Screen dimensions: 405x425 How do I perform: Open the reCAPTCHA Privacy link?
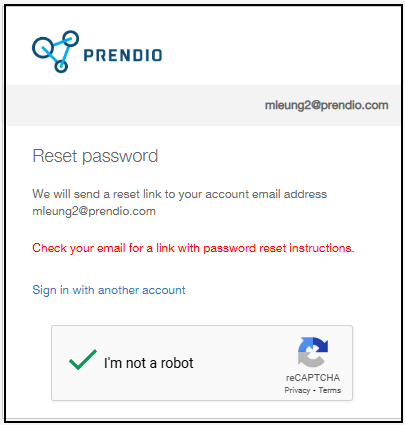coord(297,390)
